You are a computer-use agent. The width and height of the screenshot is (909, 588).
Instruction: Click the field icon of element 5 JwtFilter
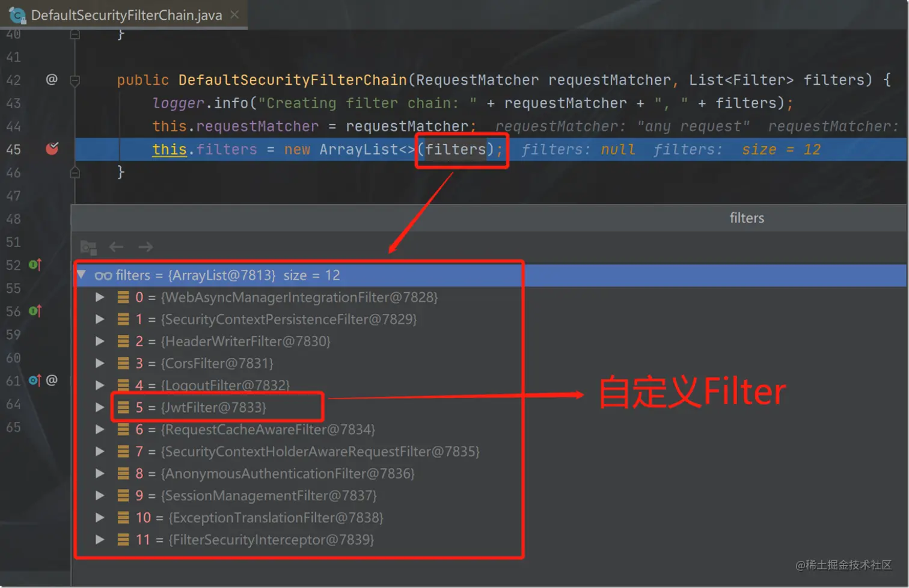pyautogui.click(x=123, y=408)
